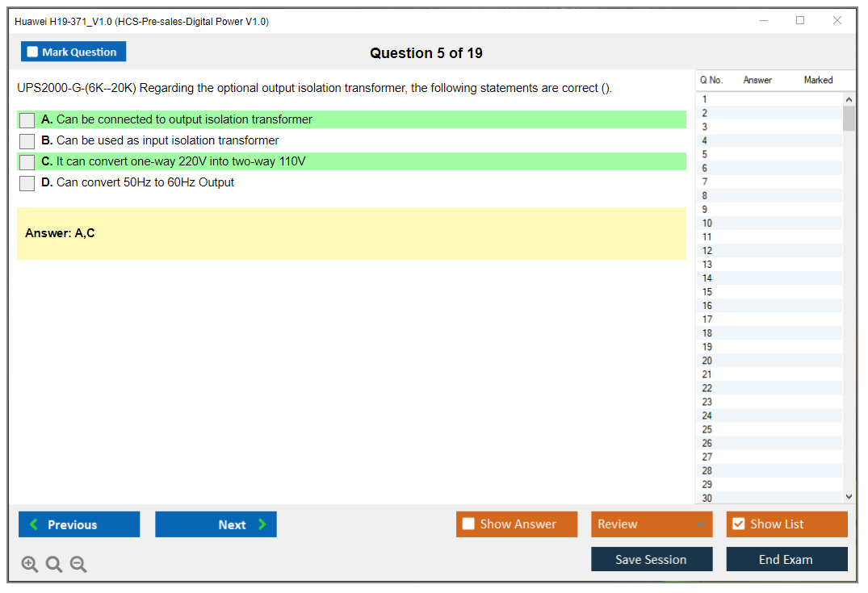The width and height of the screenshot is (868, 593).
Task: Enable the Show Answer checkbox
Action: [x=469, y=524]
